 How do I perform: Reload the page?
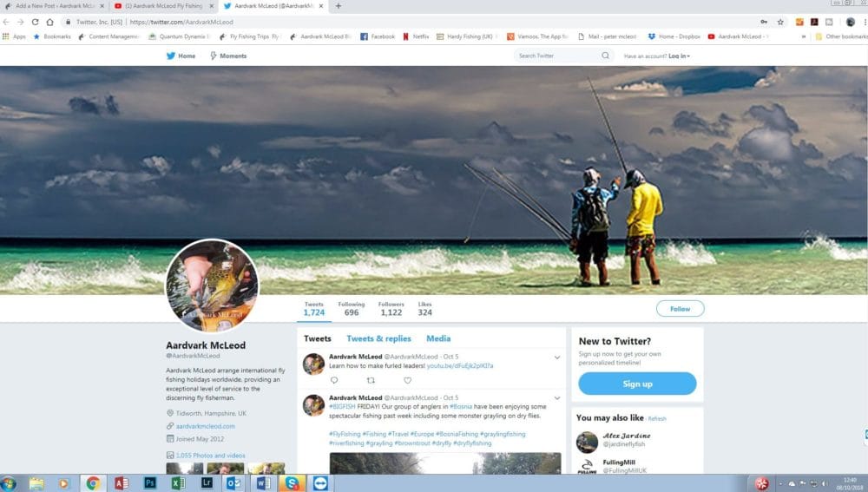click(35, 23)
